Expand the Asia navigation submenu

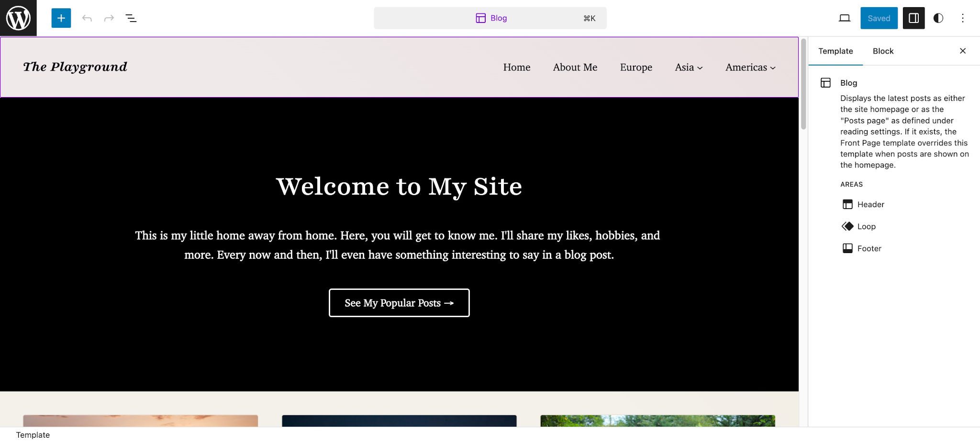[x=688, y=67]
